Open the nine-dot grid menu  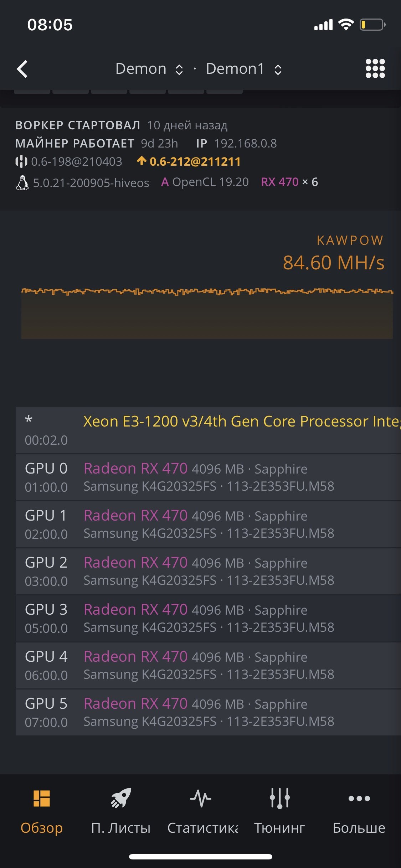point(375,68)
